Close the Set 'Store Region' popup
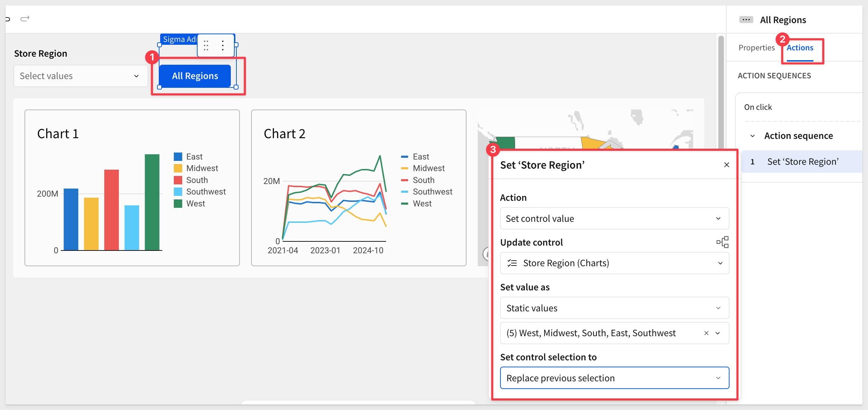 (727, 165)
